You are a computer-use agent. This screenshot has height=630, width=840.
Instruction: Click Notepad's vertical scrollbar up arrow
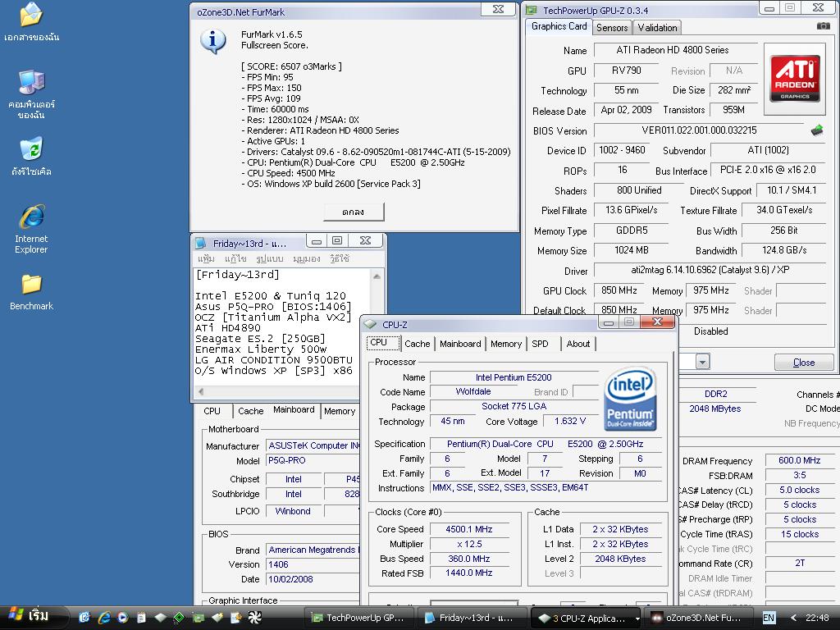click(377, 276)
